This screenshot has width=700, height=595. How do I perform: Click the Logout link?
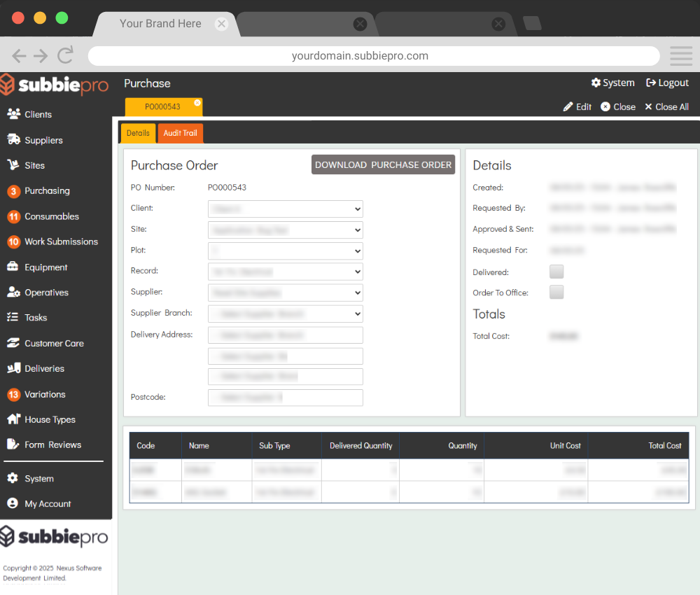pos(667,83)
